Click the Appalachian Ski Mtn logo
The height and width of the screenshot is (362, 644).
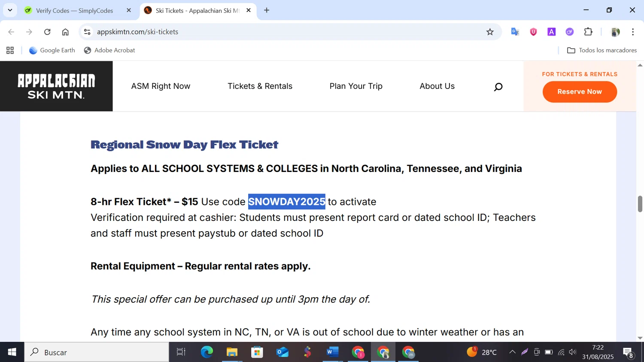[x=56, y=86]
